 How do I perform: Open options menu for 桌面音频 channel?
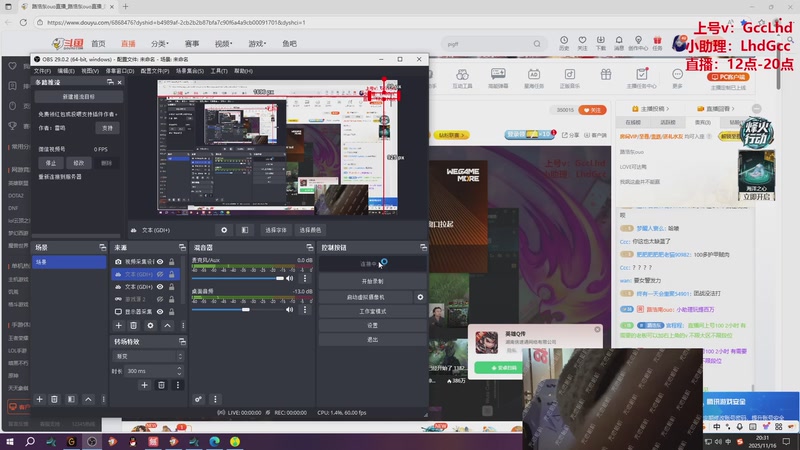coord(305,310)
